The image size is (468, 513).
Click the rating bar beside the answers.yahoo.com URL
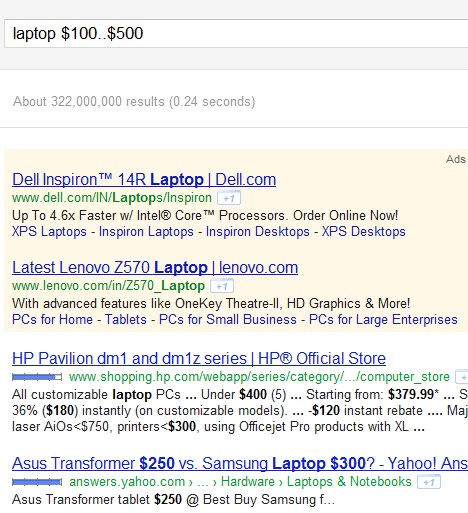coord(37,482)
